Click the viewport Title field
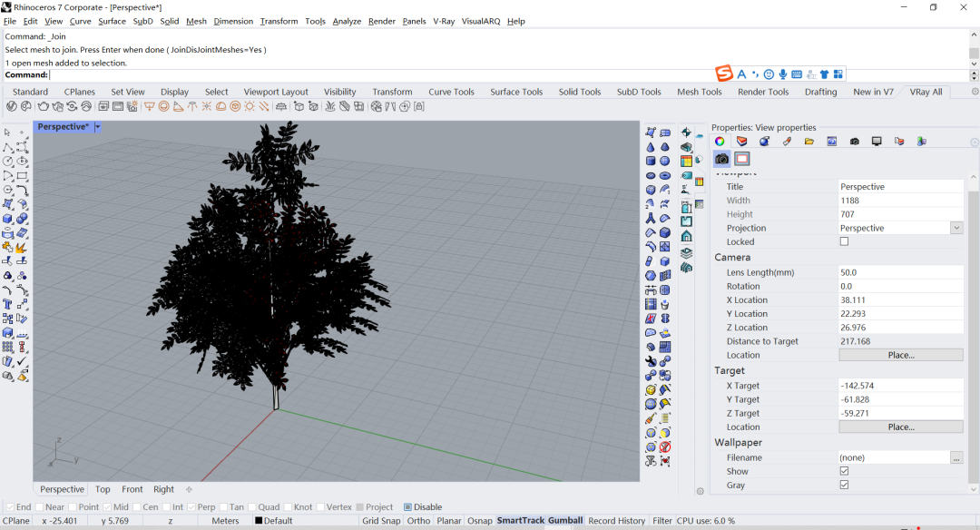 [901, 186]
